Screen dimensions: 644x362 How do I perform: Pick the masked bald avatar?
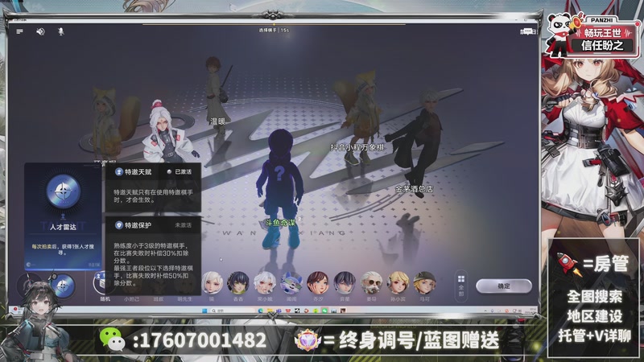370,282
